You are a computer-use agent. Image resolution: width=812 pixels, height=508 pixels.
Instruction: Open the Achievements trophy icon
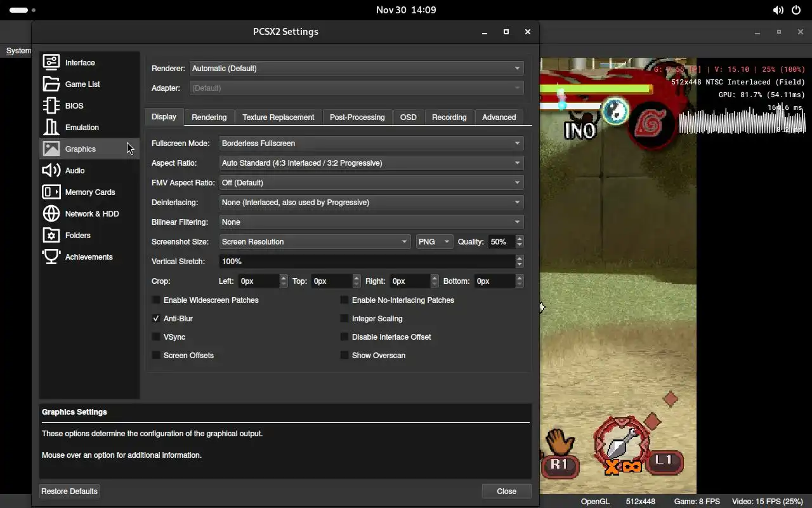(51, 257)
